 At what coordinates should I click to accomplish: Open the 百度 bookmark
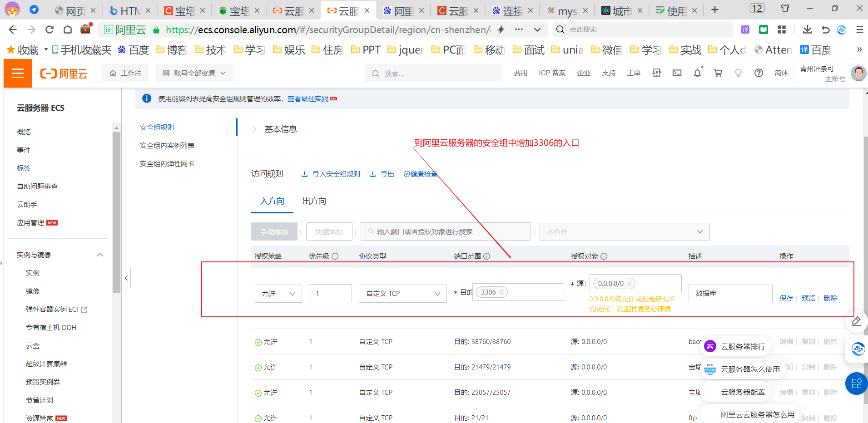tap(133, 49)
